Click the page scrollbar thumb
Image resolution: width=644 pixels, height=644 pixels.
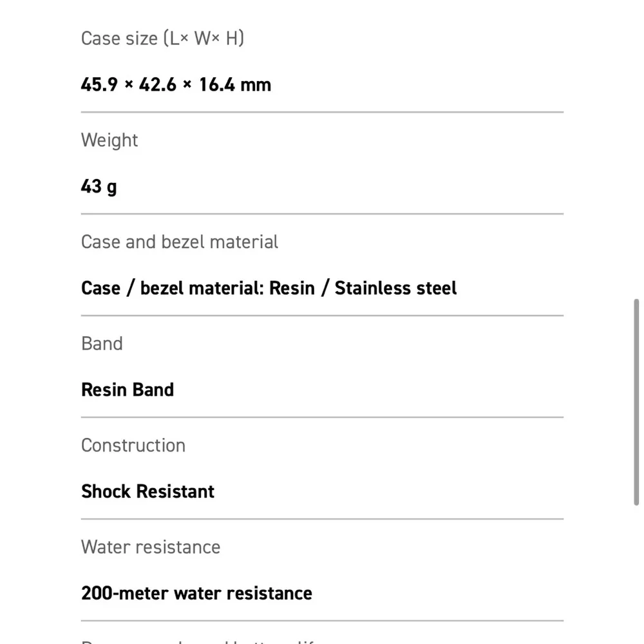[636, 404]
